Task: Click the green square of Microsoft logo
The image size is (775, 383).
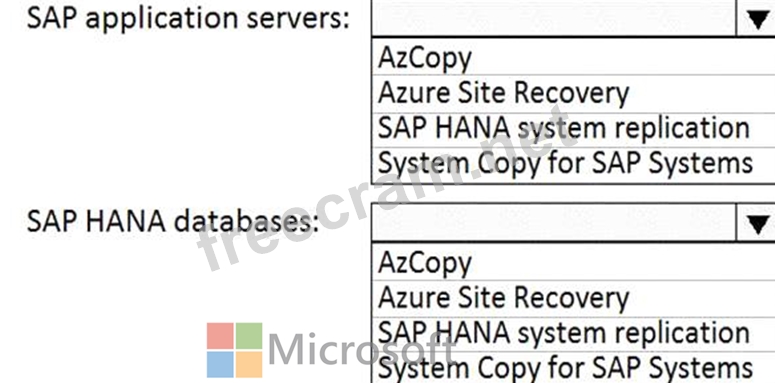Action: click(x=249, y=336)
